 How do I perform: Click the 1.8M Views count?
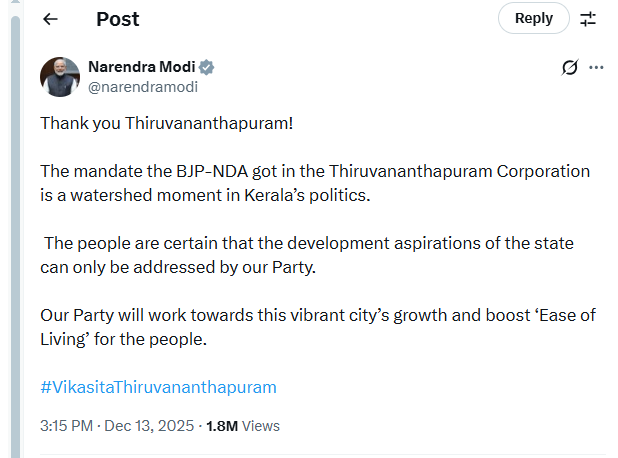(x=243, y=425)
